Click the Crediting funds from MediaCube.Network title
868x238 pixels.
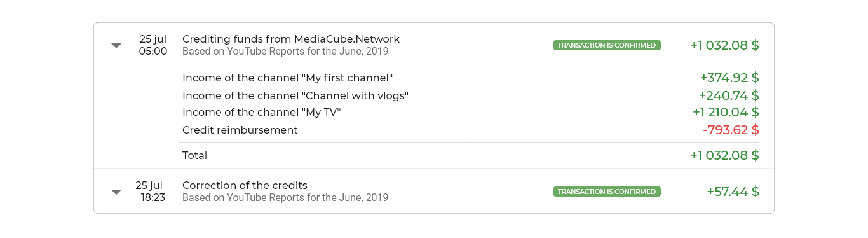click(x=291, y=39)
